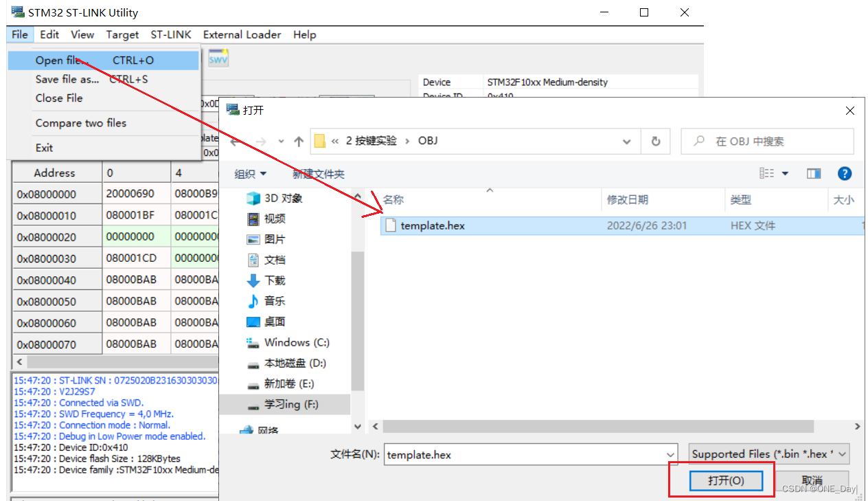The image size is (868, 501).
Task: Choose Open file... in File menu
Action: (x=103, y=60)
